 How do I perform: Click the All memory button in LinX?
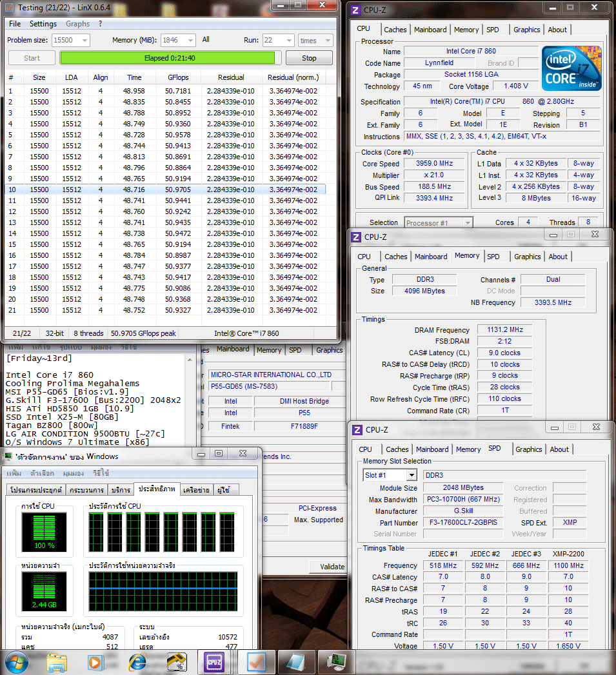(206, 39)
